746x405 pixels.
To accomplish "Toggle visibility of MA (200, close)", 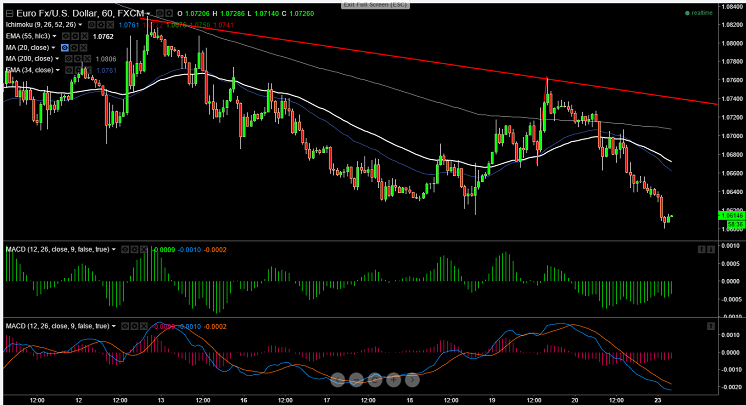I will (x=69, y=59).
